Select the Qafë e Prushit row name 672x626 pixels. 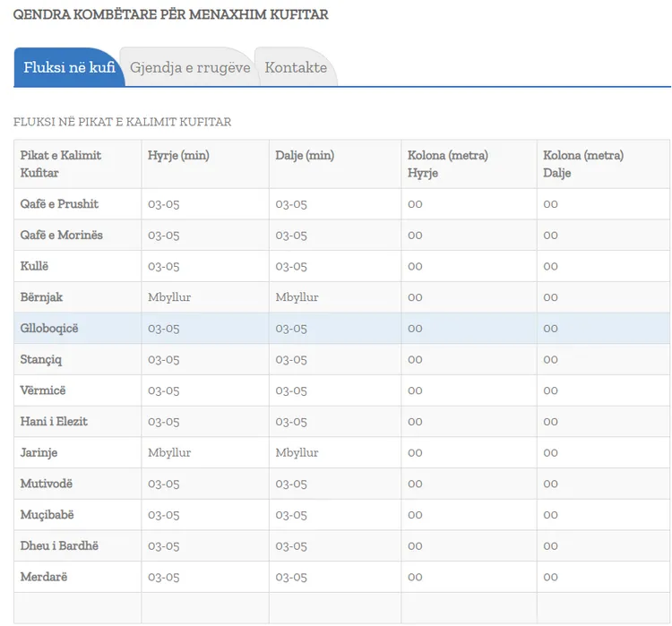tap(59, 204)
